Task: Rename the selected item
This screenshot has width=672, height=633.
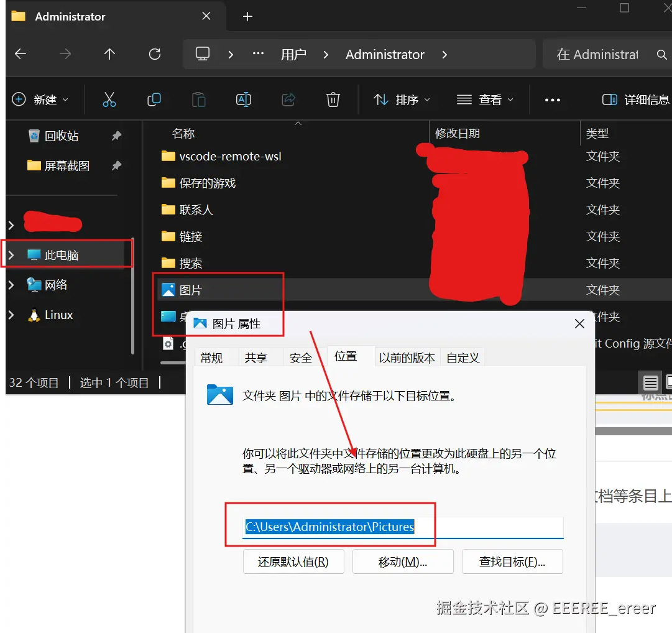Action: click(x=244, y=100)
